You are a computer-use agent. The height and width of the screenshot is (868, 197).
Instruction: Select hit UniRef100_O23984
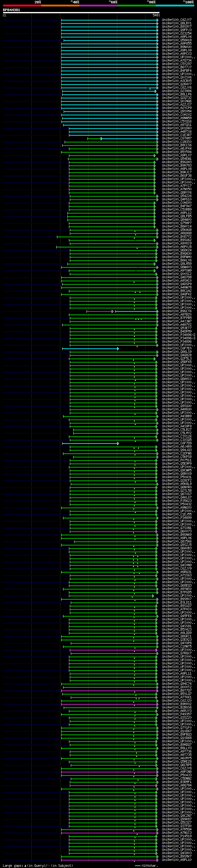(177, 91)
